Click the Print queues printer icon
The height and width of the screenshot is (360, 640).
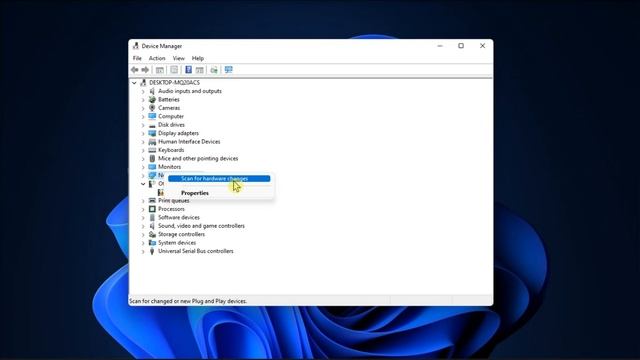coord(152,200)
